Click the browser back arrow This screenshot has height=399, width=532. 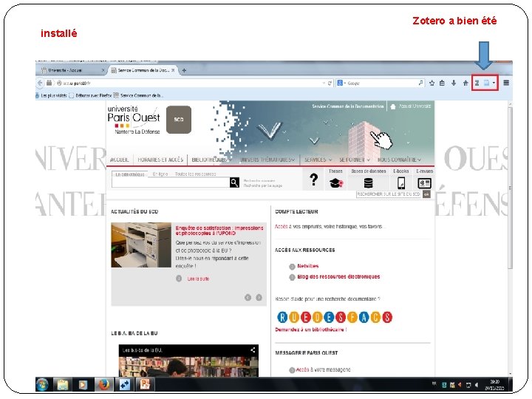pyautogui.click(x=40, y=83)
